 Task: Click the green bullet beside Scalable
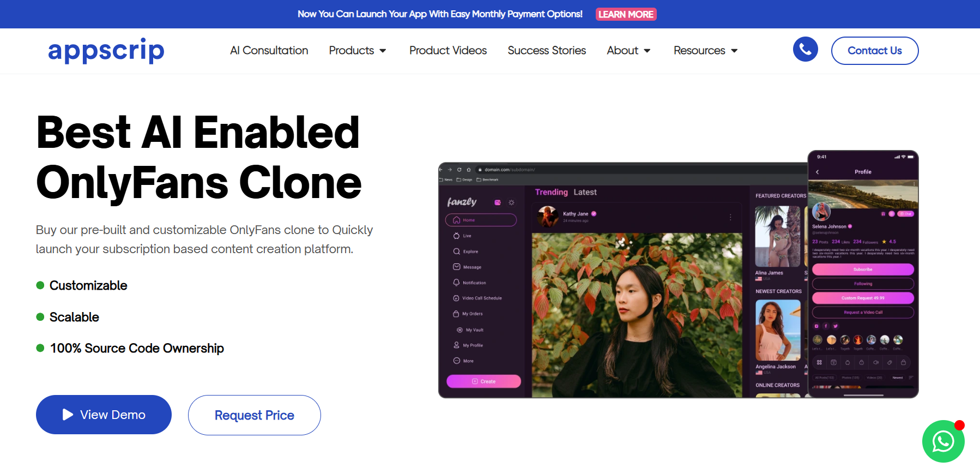(x=40, y=317)
